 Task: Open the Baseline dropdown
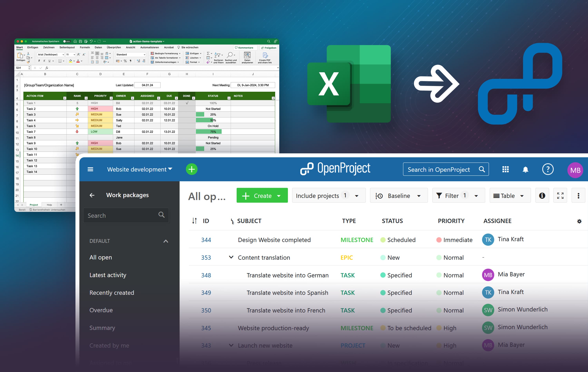click(399, 196)
